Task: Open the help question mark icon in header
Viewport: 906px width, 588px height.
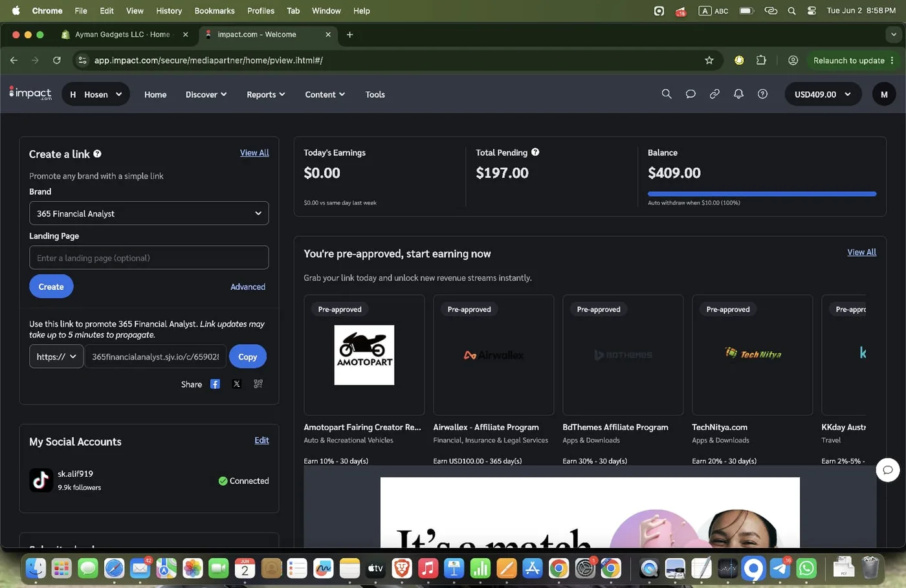Action: click(x=763, y=94)
